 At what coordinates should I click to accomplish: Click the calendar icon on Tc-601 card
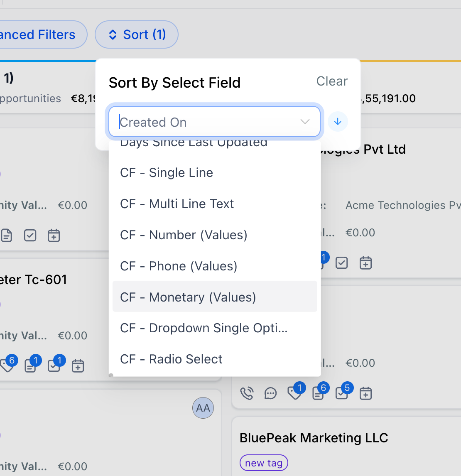point(78,366)
